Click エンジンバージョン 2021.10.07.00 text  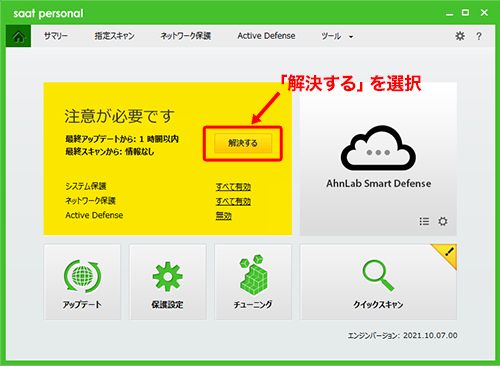click(403, 335)
